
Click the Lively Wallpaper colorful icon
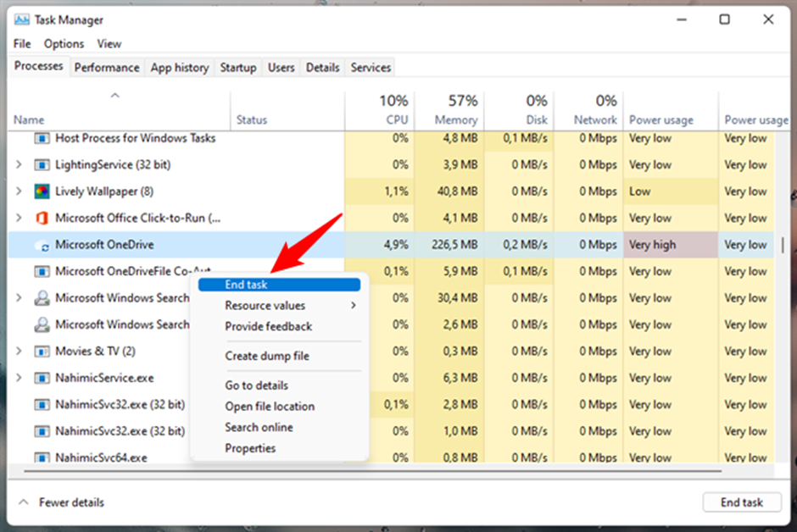point(42,191)
